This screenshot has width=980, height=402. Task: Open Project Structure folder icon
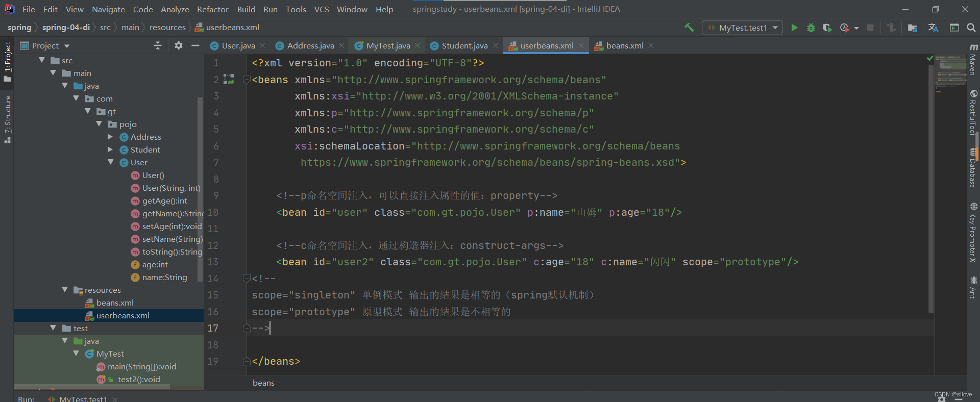912,28
